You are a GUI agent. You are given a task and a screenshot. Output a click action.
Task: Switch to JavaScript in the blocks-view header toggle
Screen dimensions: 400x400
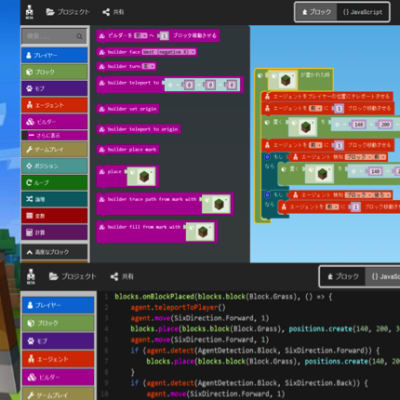point(363,12)
